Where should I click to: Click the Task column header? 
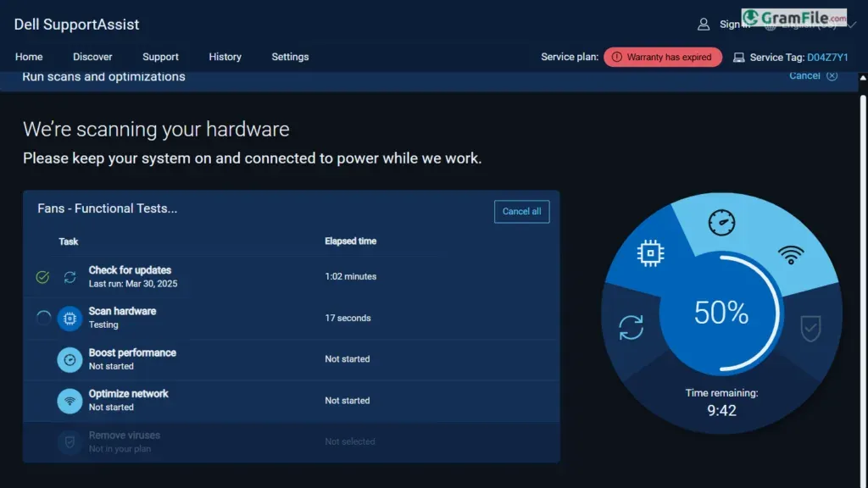69,241
